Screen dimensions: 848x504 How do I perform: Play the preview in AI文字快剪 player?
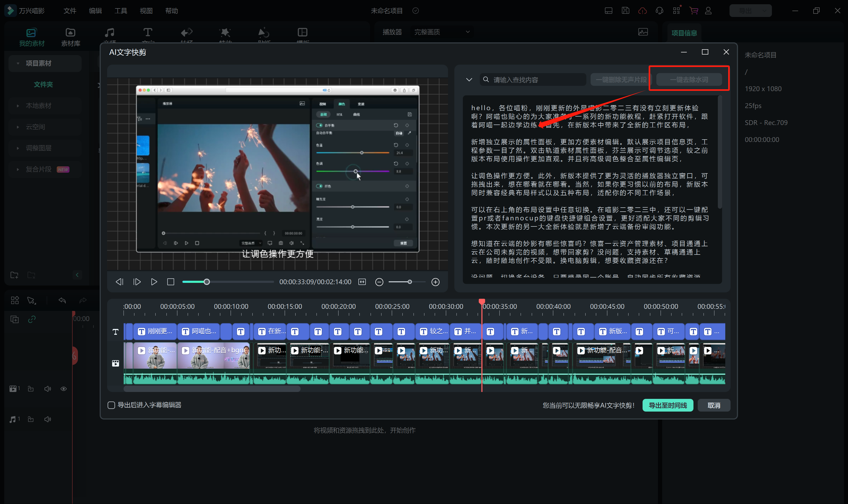pyautogui.click(x=154, y=282)
